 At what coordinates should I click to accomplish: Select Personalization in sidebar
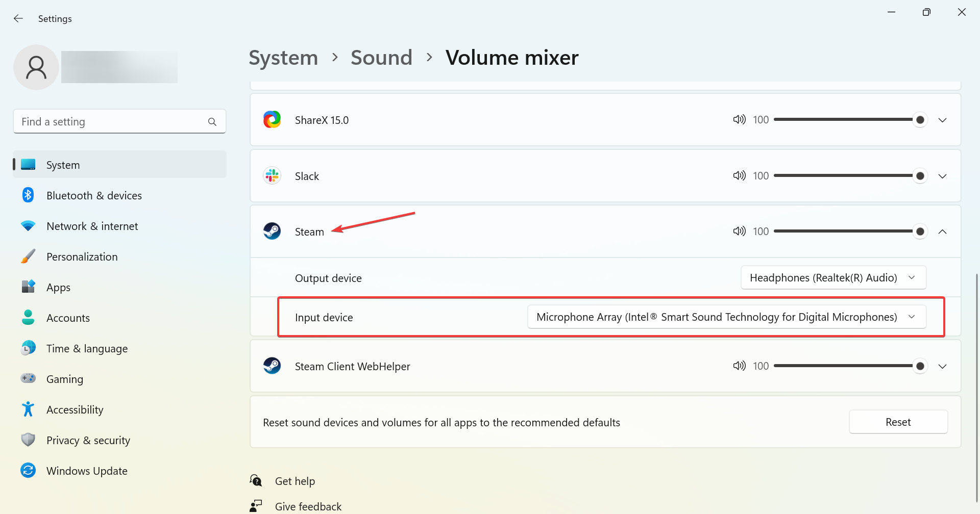coord(119,256)
